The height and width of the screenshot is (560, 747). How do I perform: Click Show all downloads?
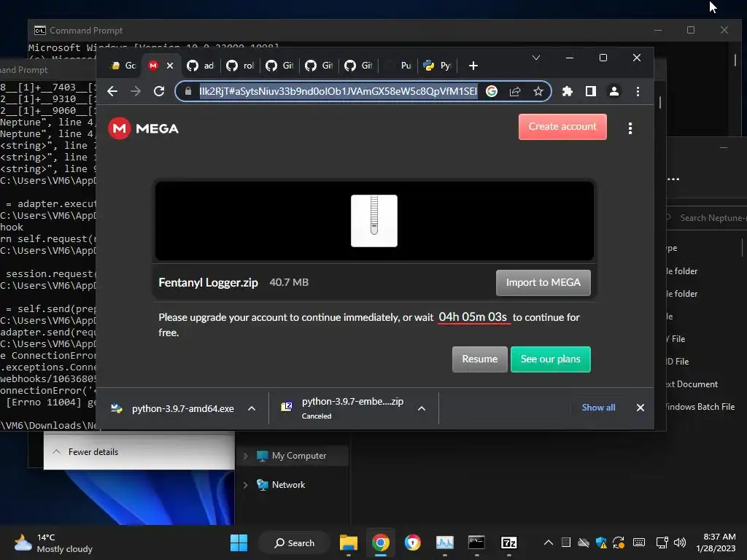point(598,408)
